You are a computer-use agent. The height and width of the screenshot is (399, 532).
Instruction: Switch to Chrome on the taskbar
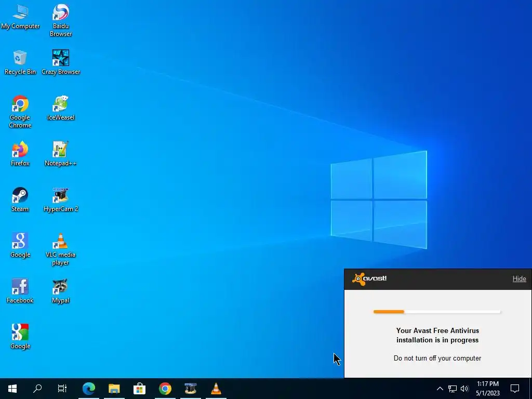point(165,389)
